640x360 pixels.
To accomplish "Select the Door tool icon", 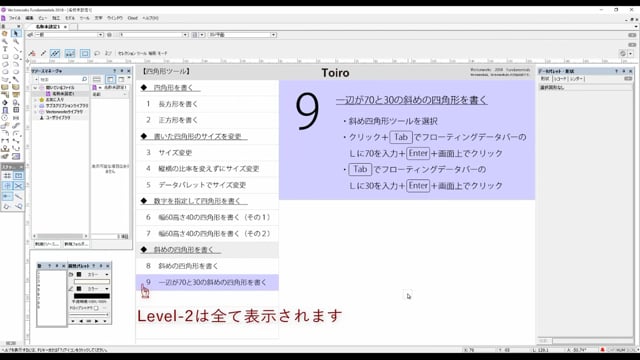I will [x=5, y=110].
